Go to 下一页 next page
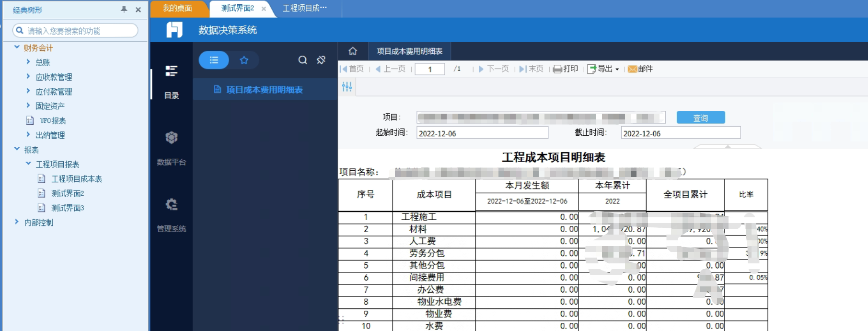Screen dimensions: 868x331 (494, 69)
